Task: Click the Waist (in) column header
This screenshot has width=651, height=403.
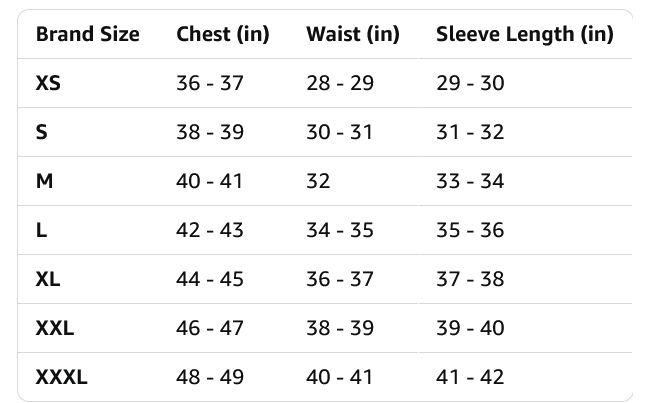Action: pyautogui.click(x=353, y=34)
